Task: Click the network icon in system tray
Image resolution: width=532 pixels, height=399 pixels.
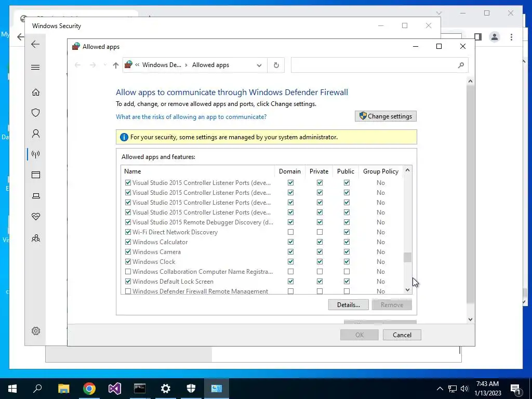Action: [x=453, y=389]
